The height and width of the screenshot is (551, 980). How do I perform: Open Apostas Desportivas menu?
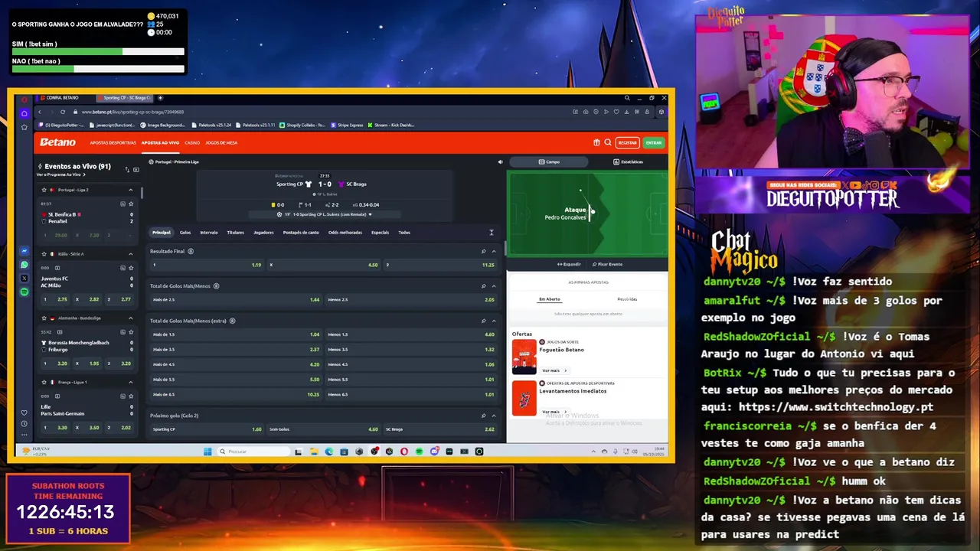(x=113, y=142)
